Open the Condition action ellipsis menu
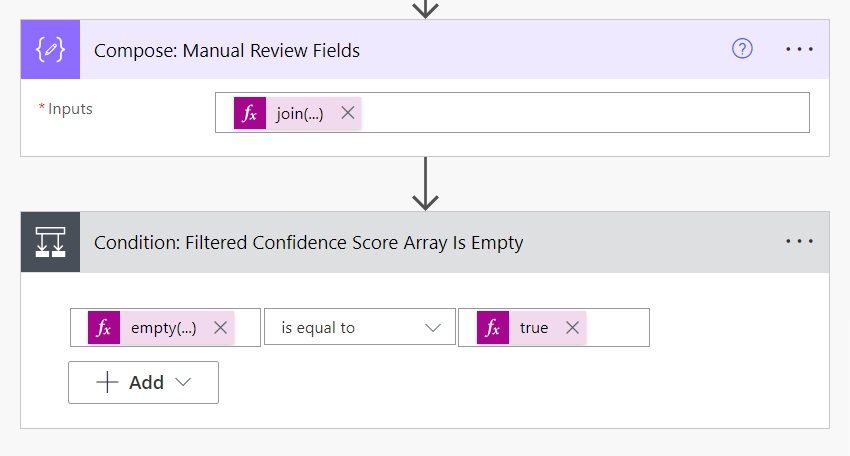This screenshot has width=850, height=456. click(799, 241)
